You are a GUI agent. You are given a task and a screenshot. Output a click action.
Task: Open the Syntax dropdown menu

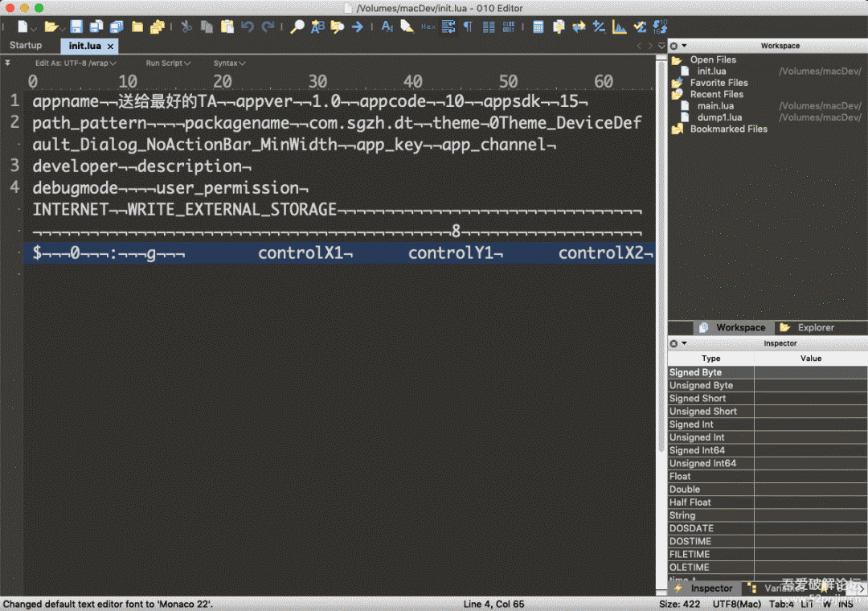(229, 63)
